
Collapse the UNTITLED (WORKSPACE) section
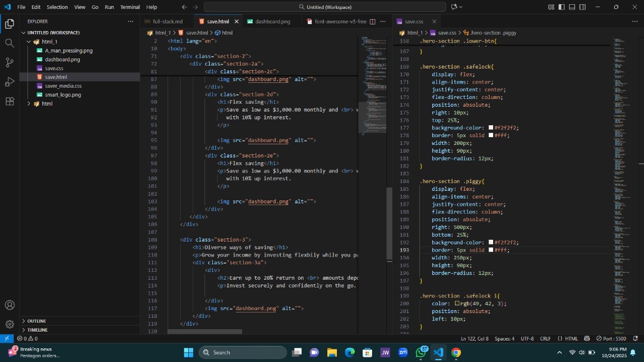(23, 32)
